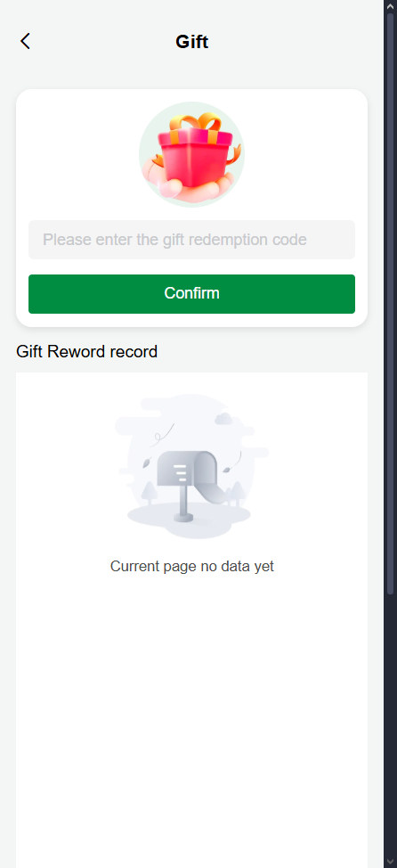
Task: Click the 'Current page no data yet' message
Action: (192, 566)
